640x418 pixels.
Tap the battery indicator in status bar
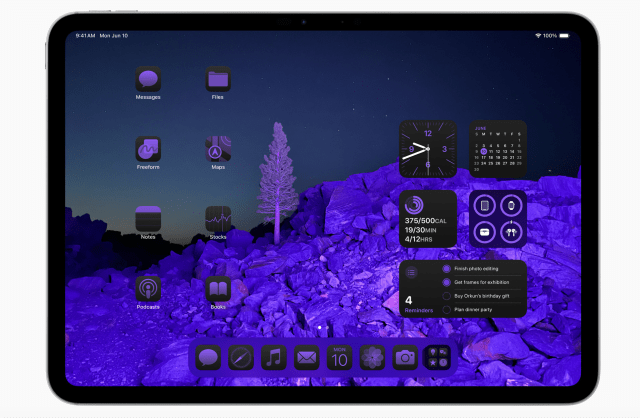coord(564,36)
